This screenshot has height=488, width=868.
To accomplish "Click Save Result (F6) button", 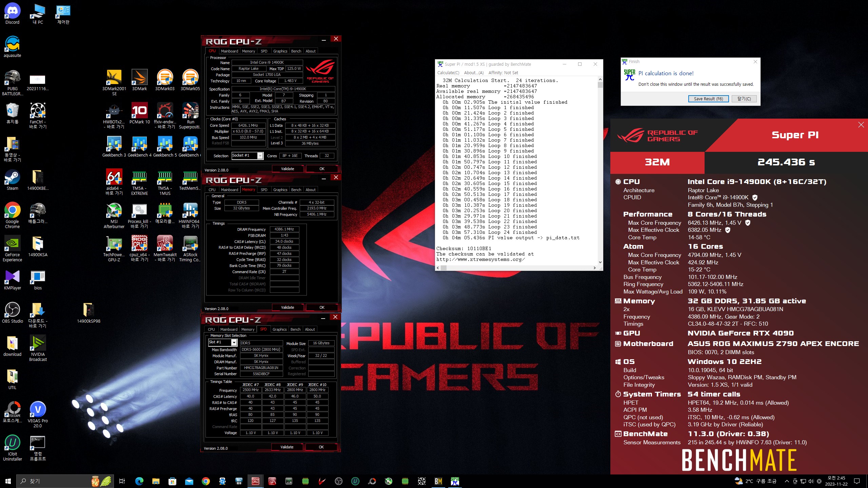I will coord(708,99).
